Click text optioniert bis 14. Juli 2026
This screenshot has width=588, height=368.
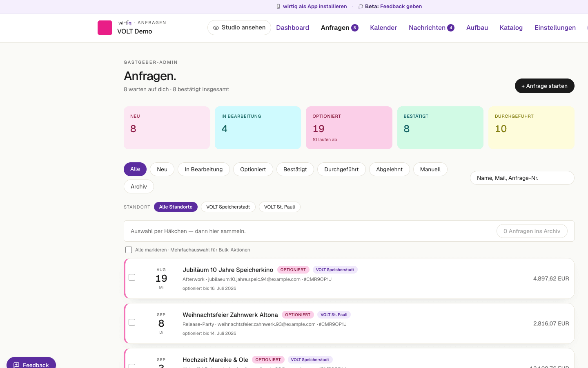[209, 333]
